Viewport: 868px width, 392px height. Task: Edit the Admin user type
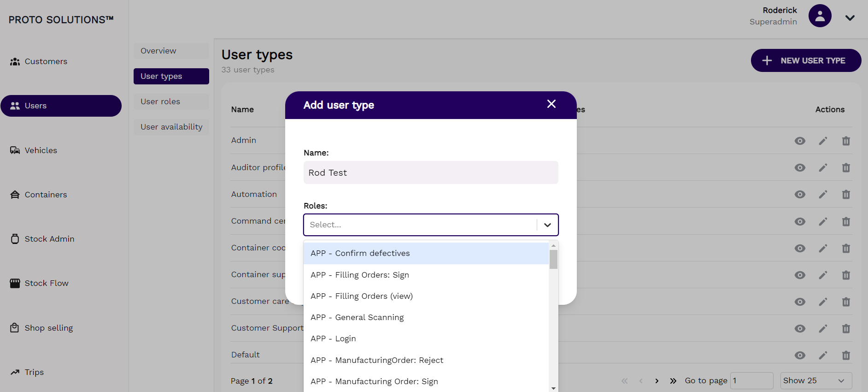(x=823, y=141)
